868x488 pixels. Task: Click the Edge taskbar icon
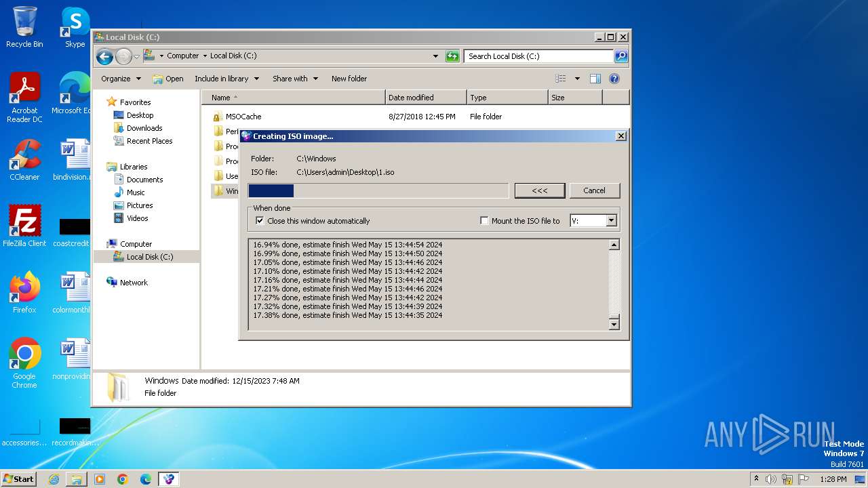(x=146, y=479)
